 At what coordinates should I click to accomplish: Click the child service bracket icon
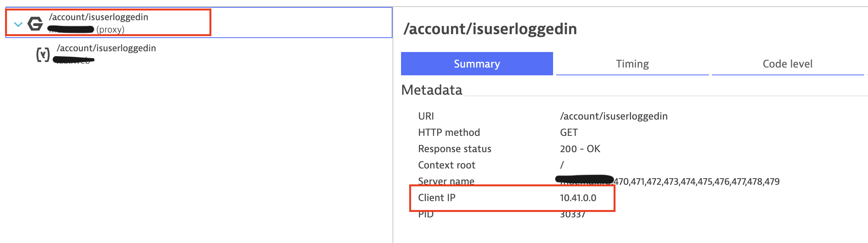coord(43,54)
